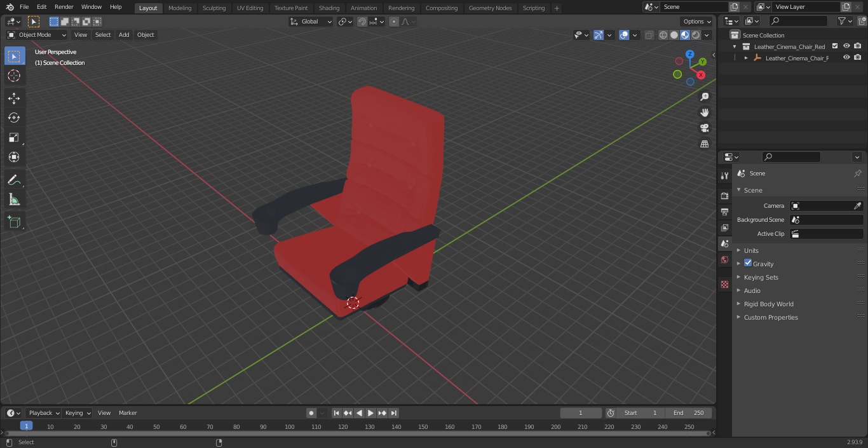Choose the Transform tool
The height and width of the screenshot is (448, 868).
pyautogui.click(x=14, y=157)
